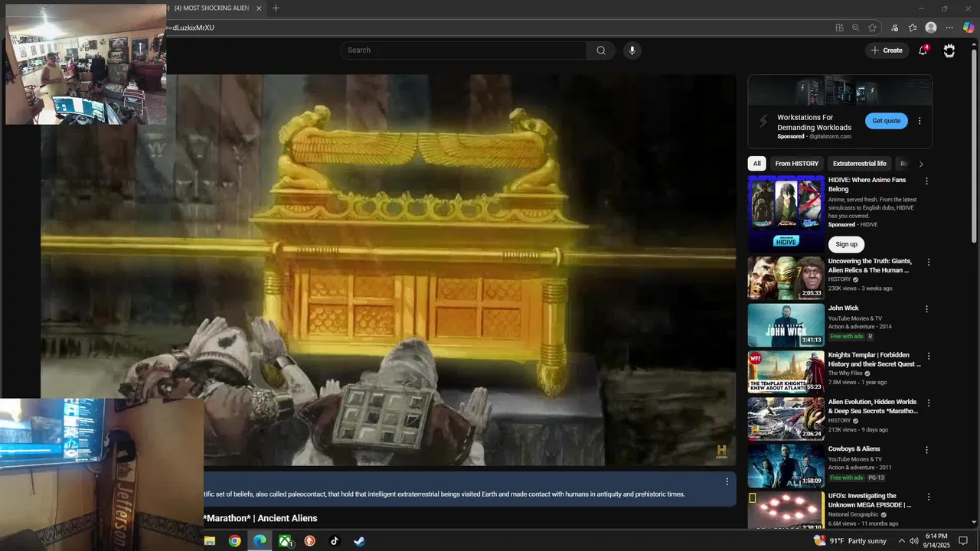Screen dimensions: 980x551
Task: Open more options for John Wick
Action: coord(926,309)
